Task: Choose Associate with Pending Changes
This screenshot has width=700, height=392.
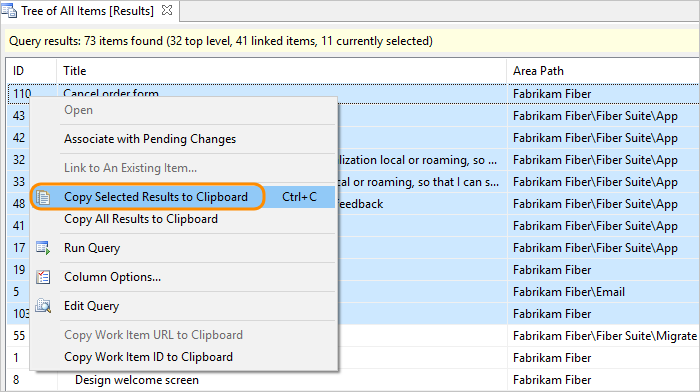Action: tap(150, 139)
